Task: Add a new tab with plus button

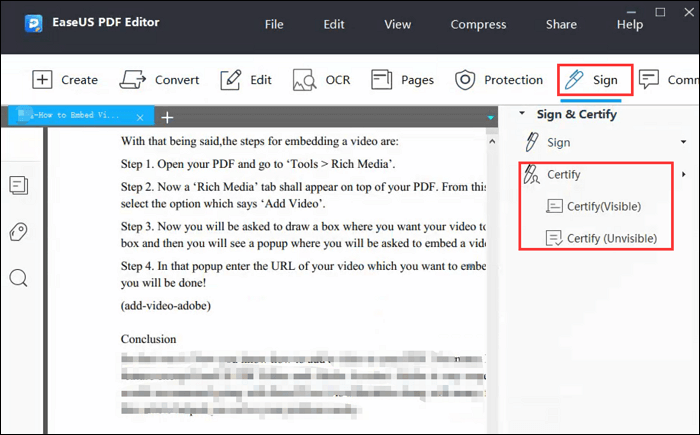Action: coord(167,117)
